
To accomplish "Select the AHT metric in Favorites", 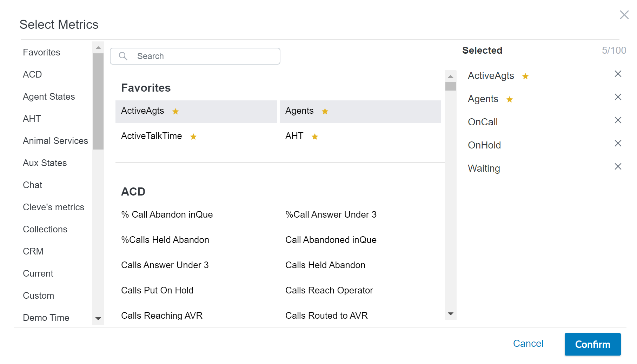I will [x=294, y=136].
